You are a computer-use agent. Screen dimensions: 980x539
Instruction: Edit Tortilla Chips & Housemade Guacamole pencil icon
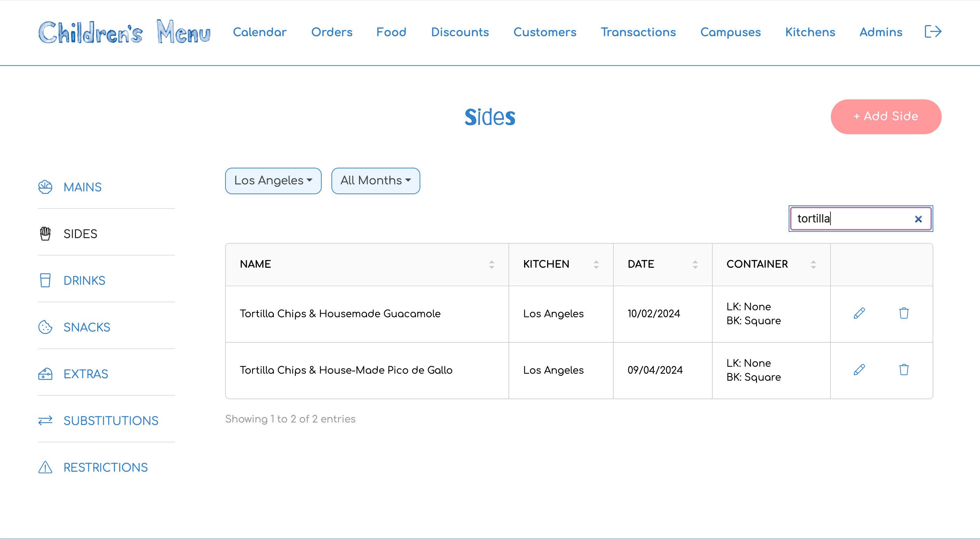[859, 313]
